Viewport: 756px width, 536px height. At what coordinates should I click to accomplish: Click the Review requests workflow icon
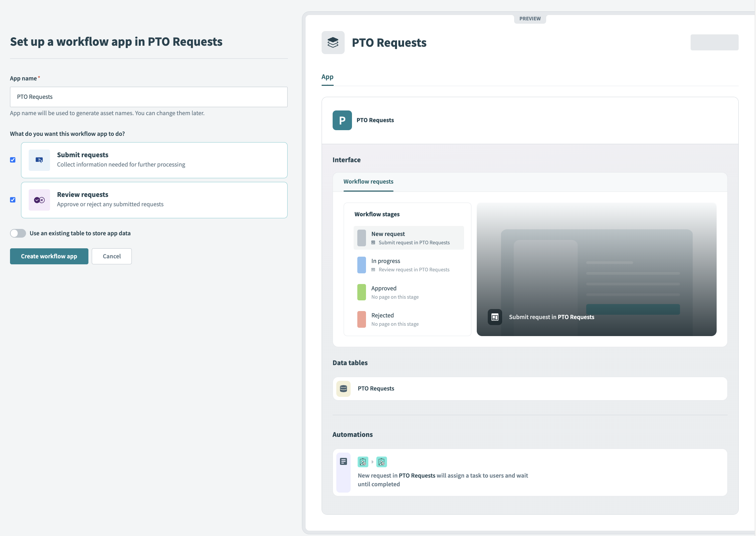pyautogui.click(x=39, y=200)
